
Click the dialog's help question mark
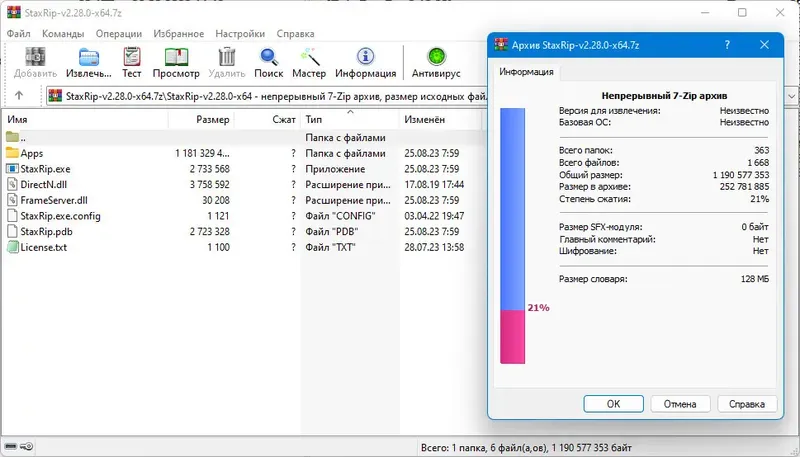click(x=727, y=45)
